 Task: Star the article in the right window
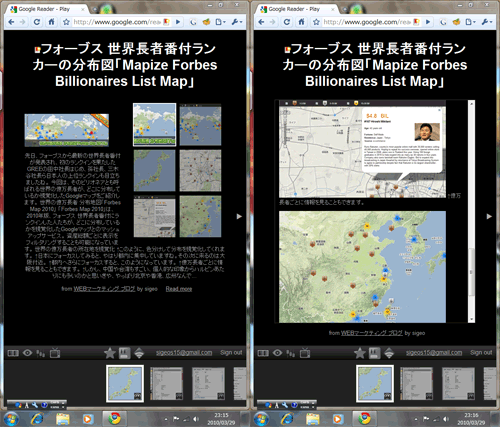[x=360, y=353]
